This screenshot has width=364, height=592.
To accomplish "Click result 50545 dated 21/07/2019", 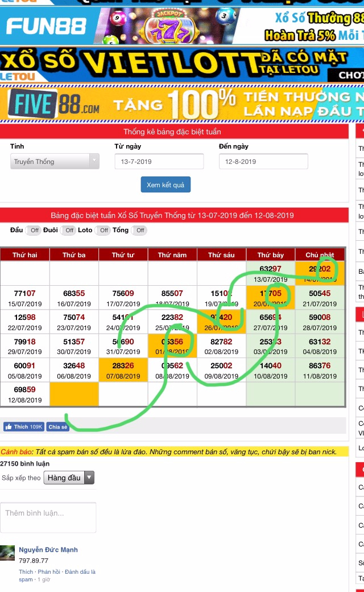I will [320, 293].
